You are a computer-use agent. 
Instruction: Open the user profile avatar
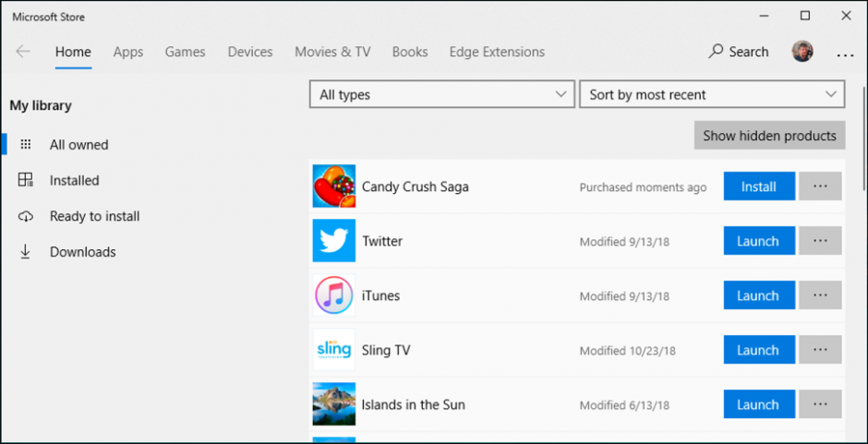tap(802, 52)
